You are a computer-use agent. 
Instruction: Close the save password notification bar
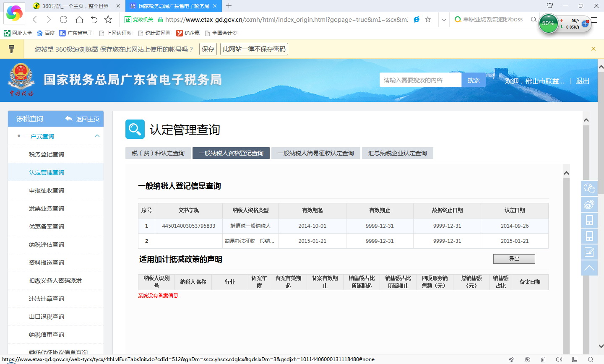point(594,49)
